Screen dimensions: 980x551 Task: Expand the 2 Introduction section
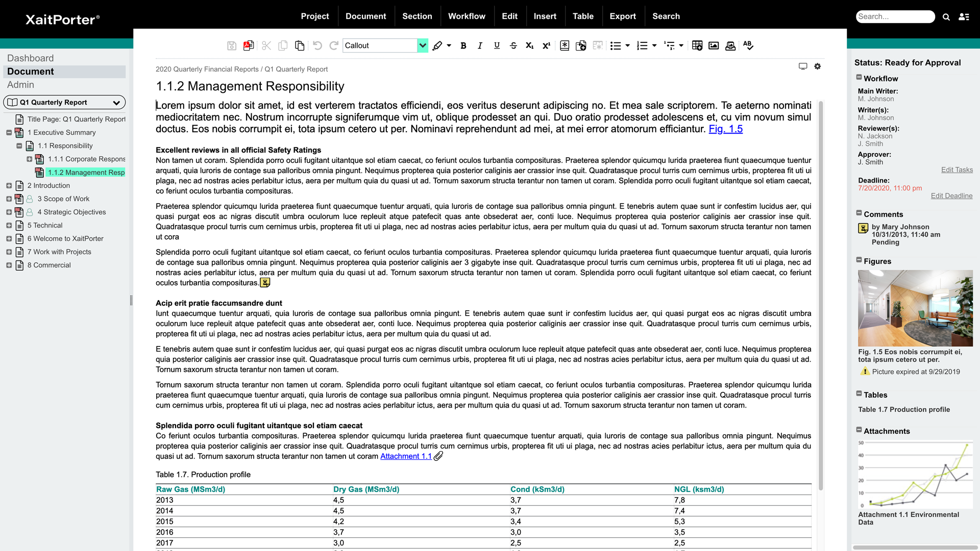[x=8, y=185]
